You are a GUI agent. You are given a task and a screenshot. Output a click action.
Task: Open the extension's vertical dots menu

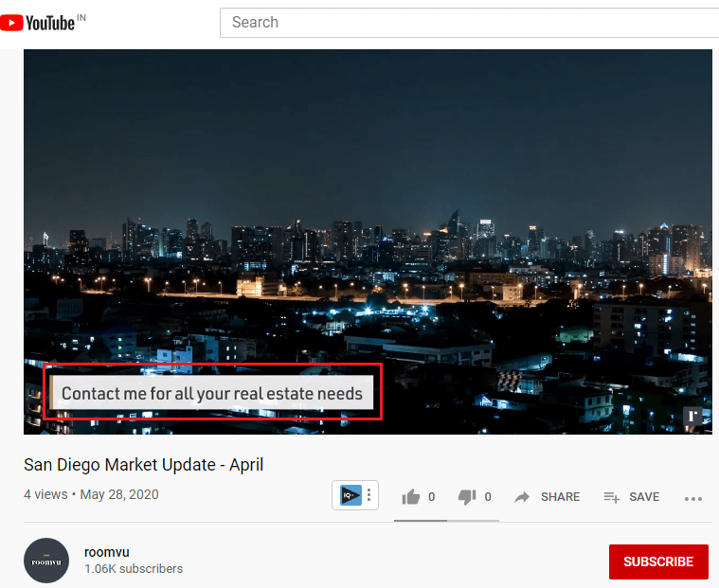tap(368, 495)
